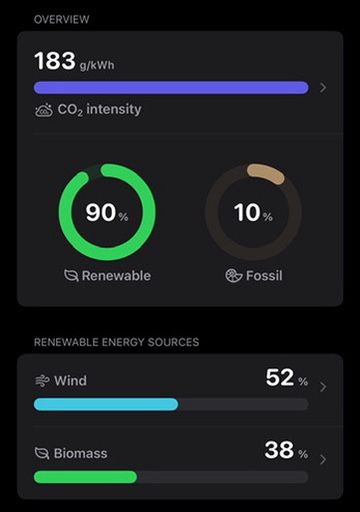Tap the Renewable leaf icon
This screenshot has height=512, width=360.
click(x=71, y=276)
